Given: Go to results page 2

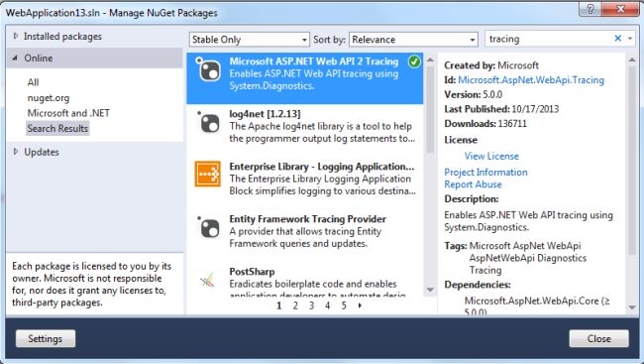Looking at the screenshot, I should tap(295, 305).
